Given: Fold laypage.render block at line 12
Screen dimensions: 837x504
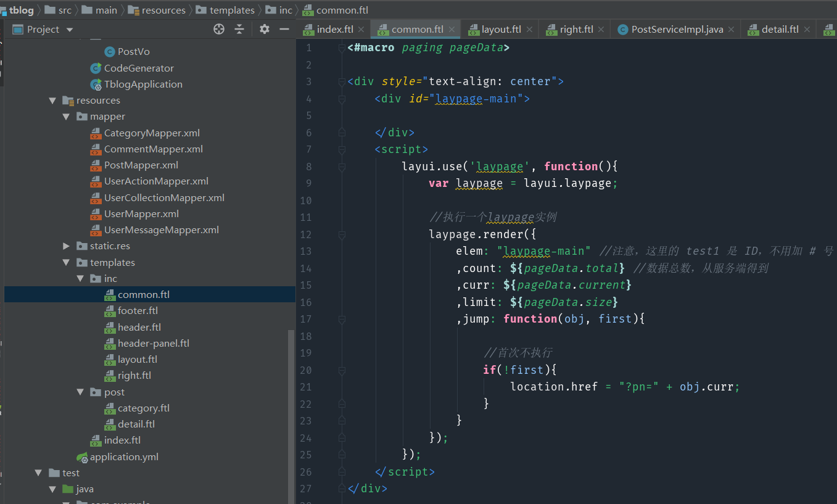Looking at the screenshot, I should (340, 234).
